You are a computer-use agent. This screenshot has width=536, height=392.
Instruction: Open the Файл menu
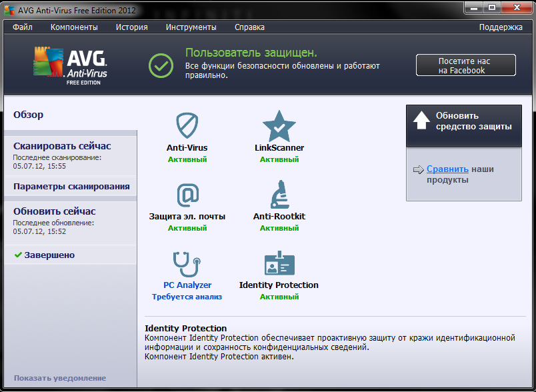coord(23,27)
